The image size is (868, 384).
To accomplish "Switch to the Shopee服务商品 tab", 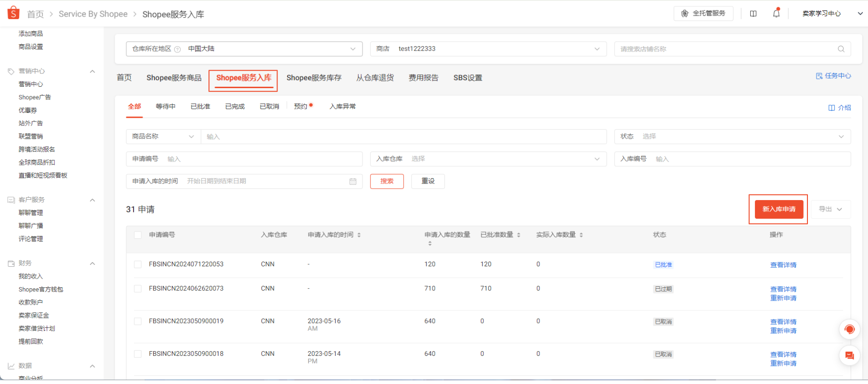I will 174,78.
